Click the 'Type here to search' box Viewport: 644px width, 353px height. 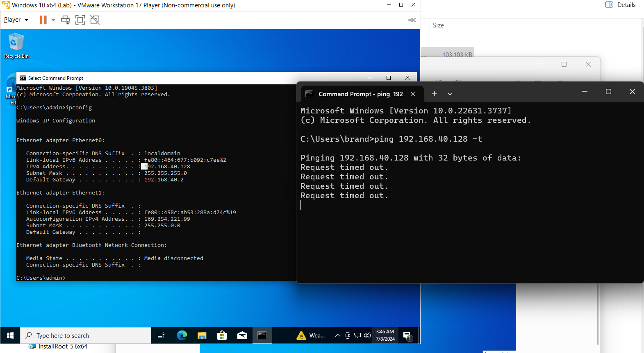tap(86, 335)
